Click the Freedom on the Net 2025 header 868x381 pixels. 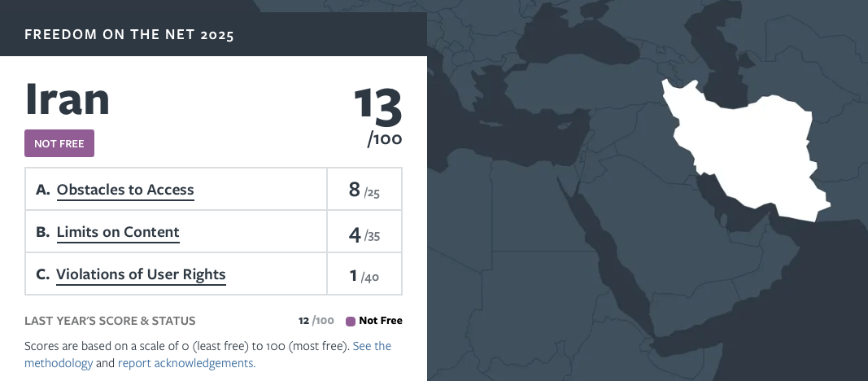click(x=129, y=35)
